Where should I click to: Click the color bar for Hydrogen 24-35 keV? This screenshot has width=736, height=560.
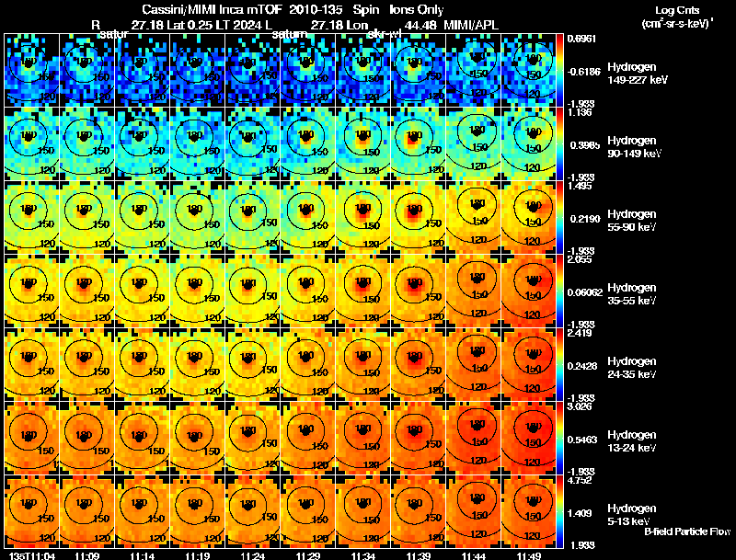click(x=560, y=365)
